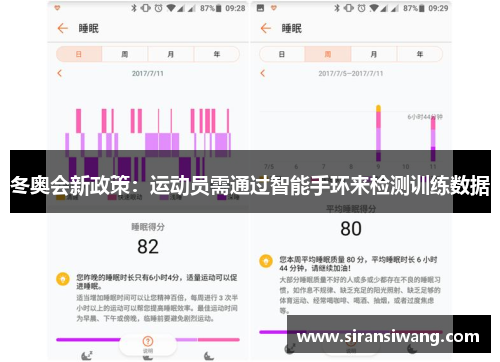Tap the heart app icon in the 09:28 status bar
Image resolution: width=500 pixels, height=362 pixels.
[x=57, y=8]
